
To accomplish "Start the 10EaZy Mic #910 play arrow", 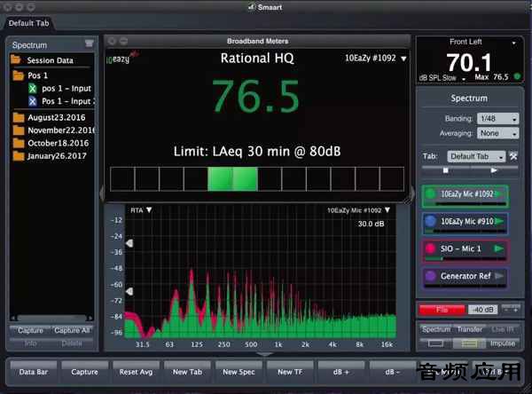I will click(x=498, y=222).
